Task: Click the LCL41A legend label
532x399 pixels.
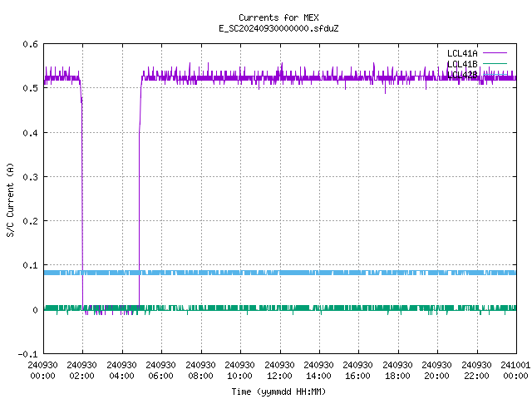Action: pos(462,53)
